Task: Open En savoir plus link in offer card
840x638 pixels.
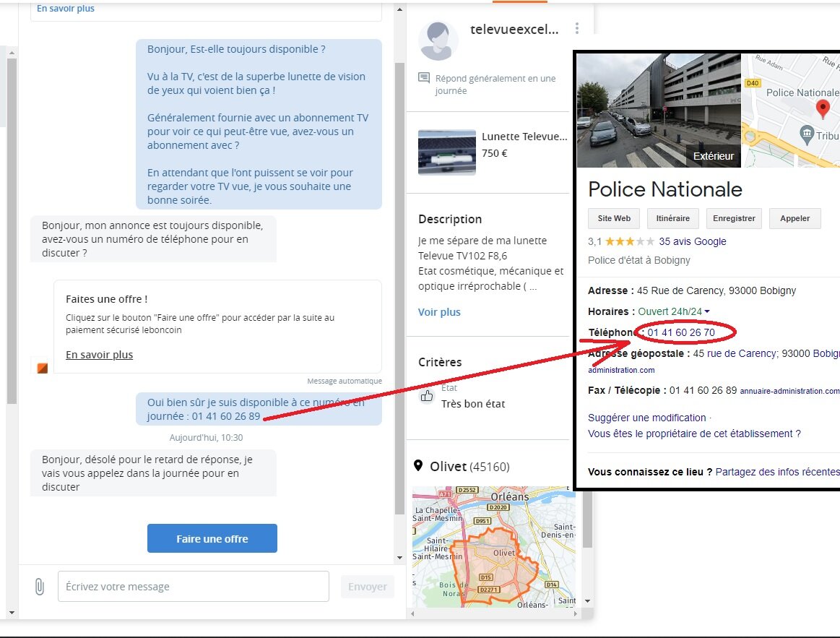Action: [x=99, y=354]
